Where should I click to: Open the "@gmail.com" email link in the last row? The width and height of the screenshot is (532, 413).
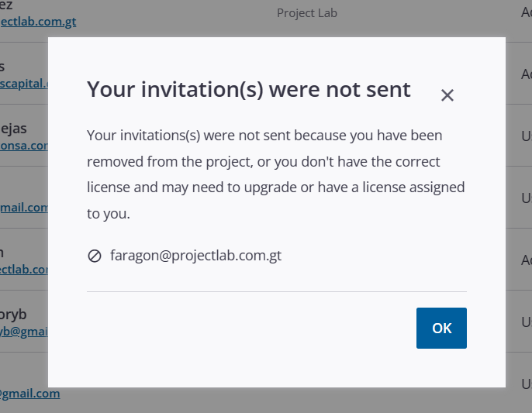click(x=29, y=394)
